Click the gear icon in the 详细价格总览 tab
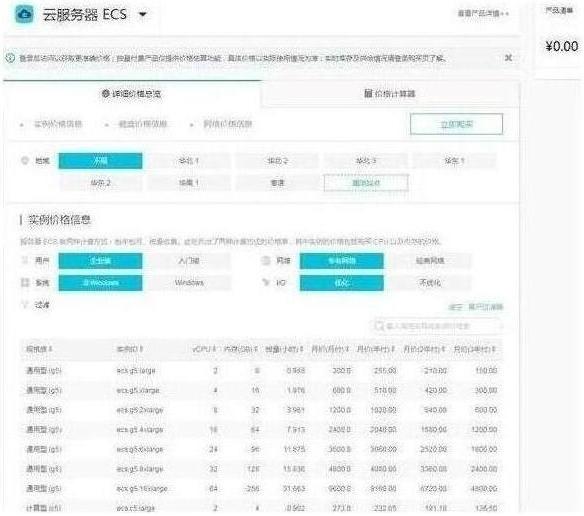This screenshot has height=516, width=584. pos(105,93)
